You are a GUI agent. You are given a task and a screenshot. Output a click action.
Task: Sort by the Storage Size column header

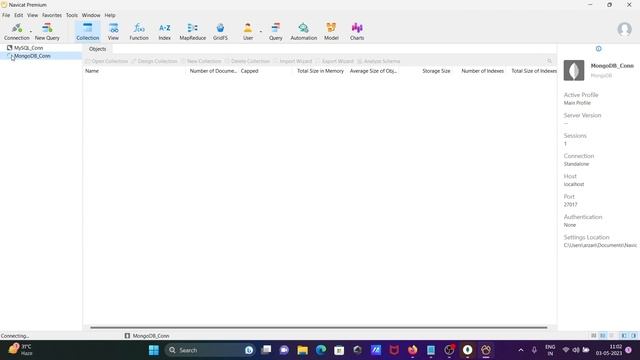[x=436, y=71]
